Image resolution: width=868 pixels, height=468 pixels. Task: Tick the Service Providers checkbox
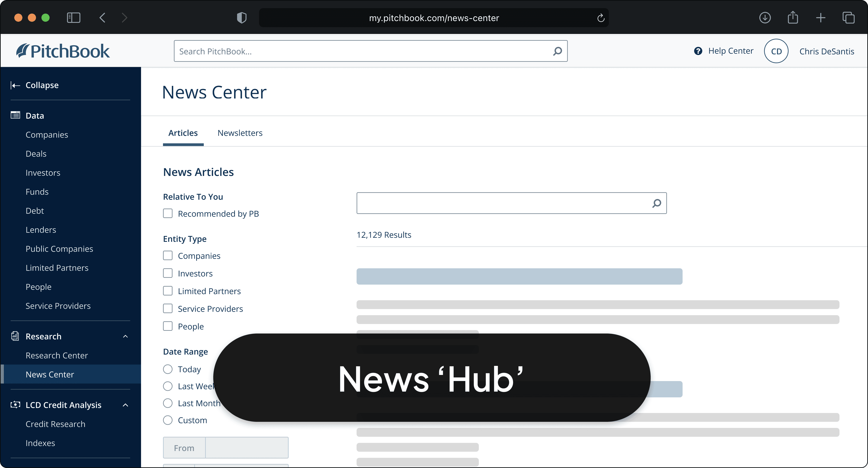(168, 309)
